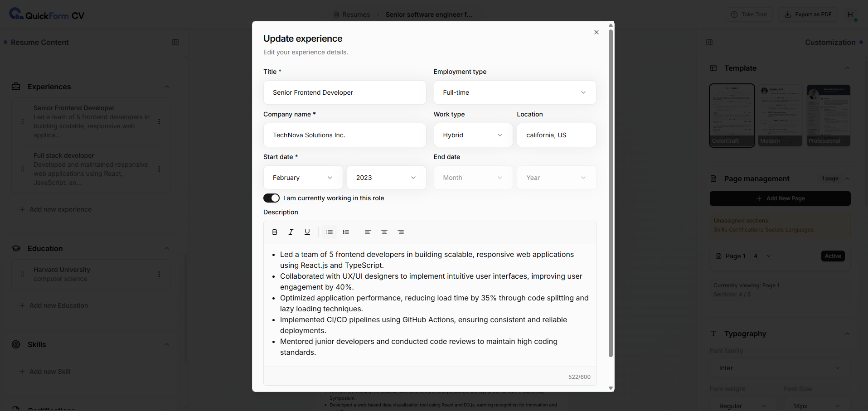The width and height of the screenshot is (868, 411).
Task: Toggle bulleted list in description toolbar
Action: (330, 232)
